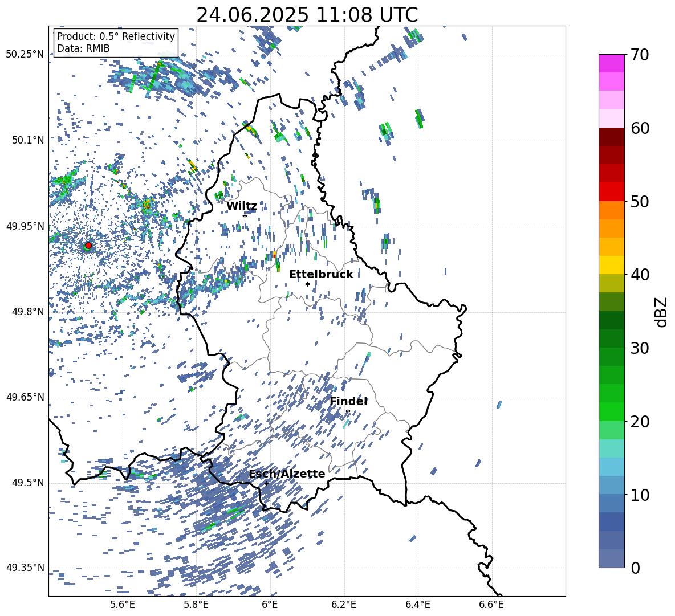
Task: Click the 49.5°N latitude label
Action: tap(28, 483)
